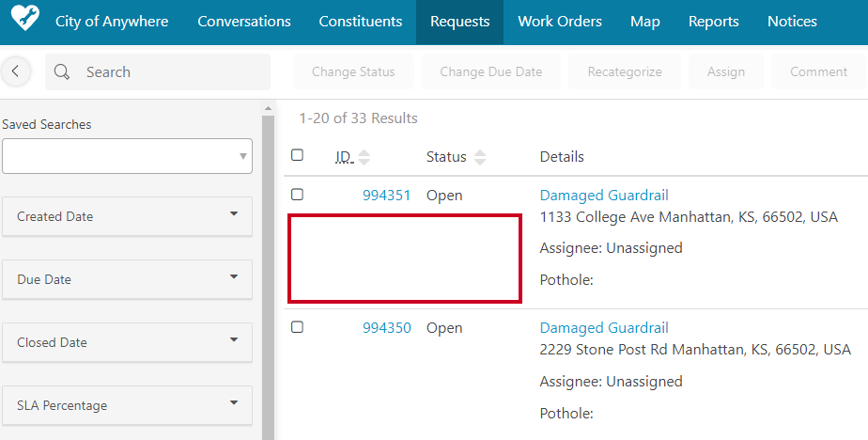Click the address '1133 College Ave Manhattan'
The image size is (868, 440).
click(689, 216)
